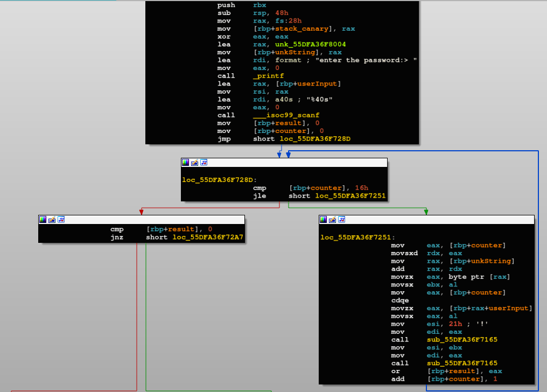Screen dimensions: 547x392
Task: Click jle target loc_55DFA36F7251
Action: [x=350, y=196]
